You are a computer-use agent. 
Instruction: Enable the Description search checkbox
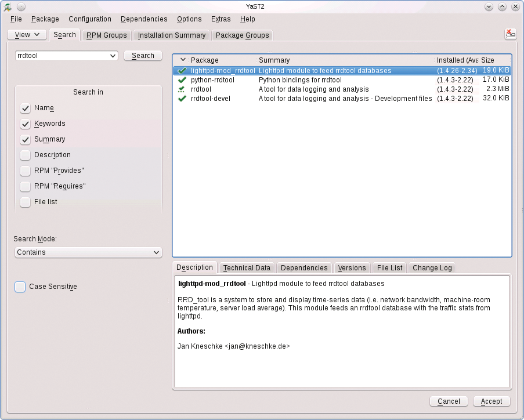coord(25,155)
